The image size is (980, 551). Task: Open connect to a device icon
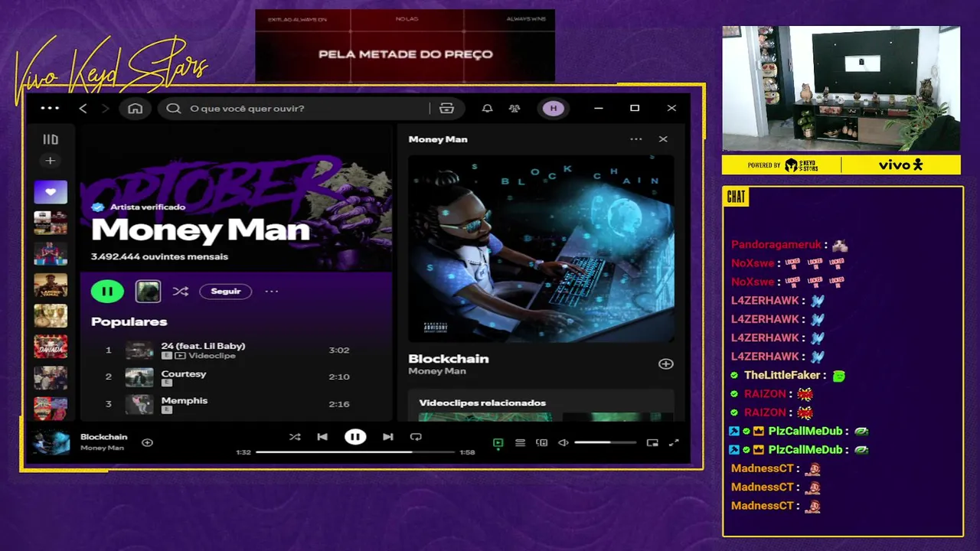542,442
